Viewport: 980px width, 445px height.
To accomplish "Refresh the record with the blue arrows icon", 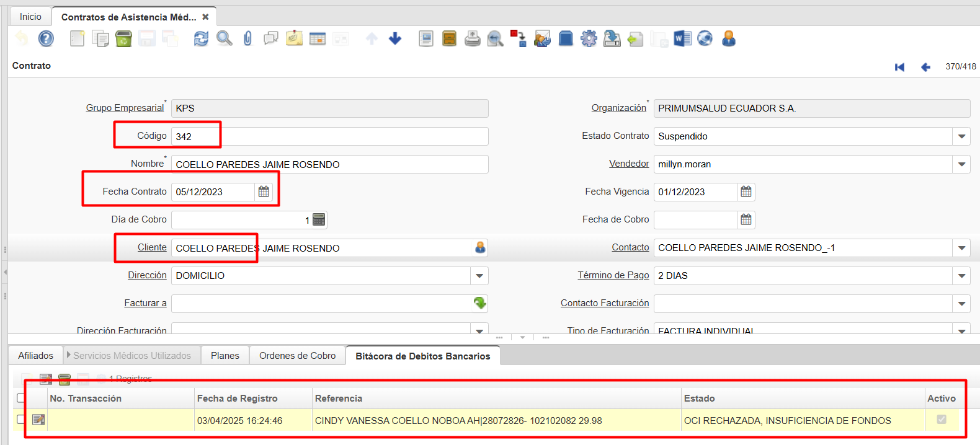I will [201, 39].
